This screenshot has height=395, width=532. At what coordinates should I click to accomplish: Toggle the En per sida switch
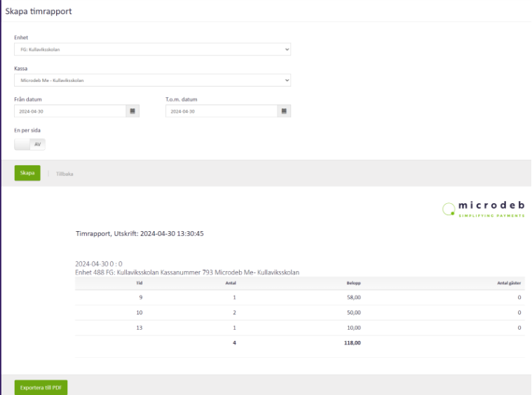point(29,144)
